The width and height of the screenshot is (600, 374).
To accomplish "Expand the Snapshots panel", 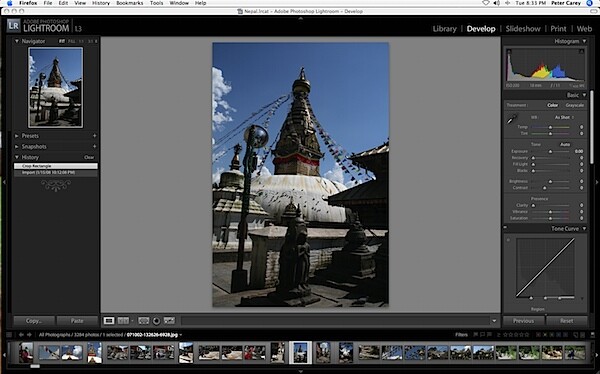I will coord(16,147).
